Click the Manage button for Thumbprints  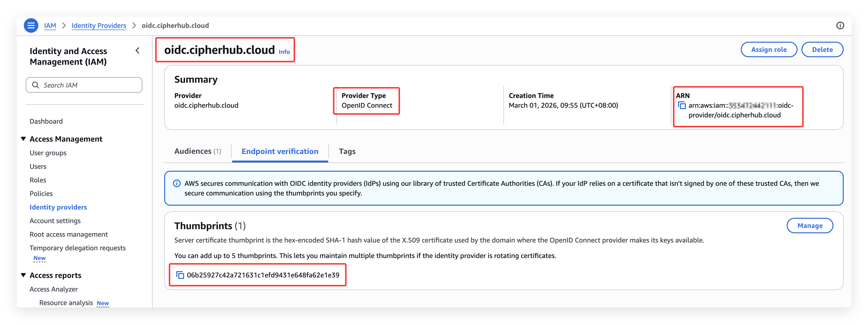pos(810,226)
